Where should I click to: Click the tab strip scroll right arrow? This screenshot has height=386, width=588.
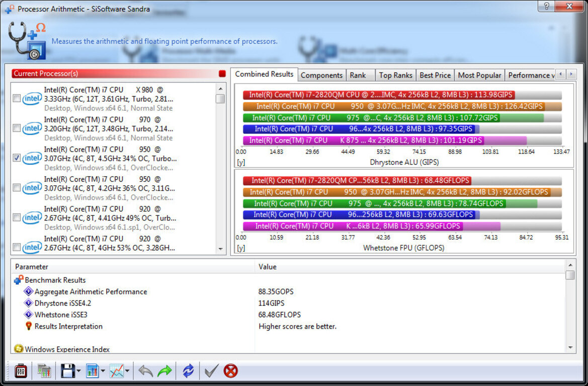pyautogui.click(x=571, y=74)
